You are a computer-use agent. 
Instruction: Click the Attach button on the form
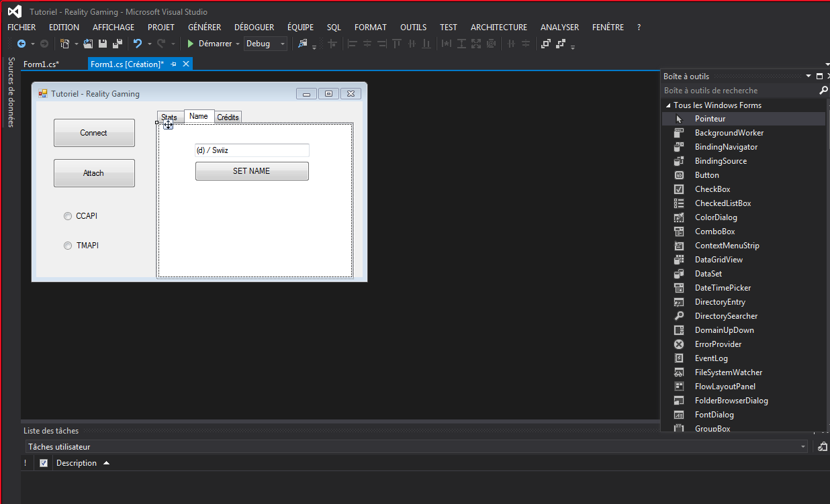94,173
